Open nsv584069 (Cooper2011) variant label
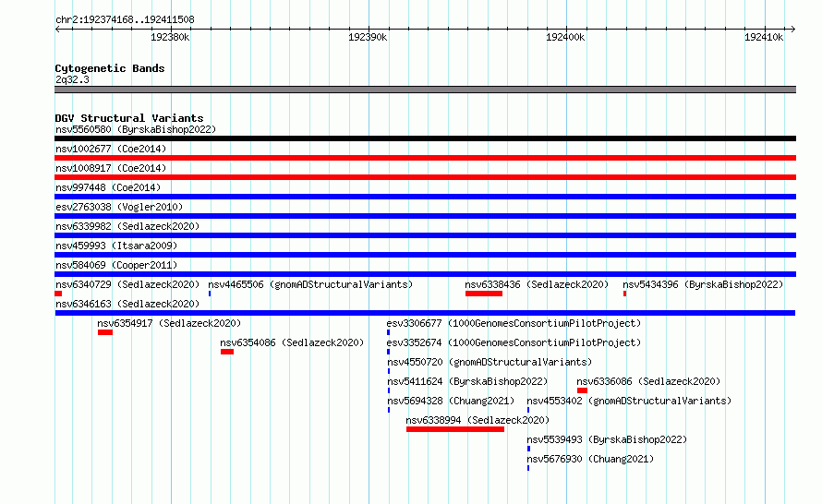 (116, 265)
